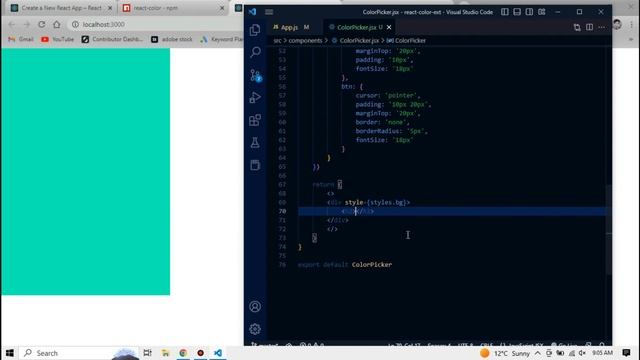Image resolution: width=640 pixels, height=360 pixels.
Task: Open the Explorer view in VS Code
Action: click(x=255, y=30)
